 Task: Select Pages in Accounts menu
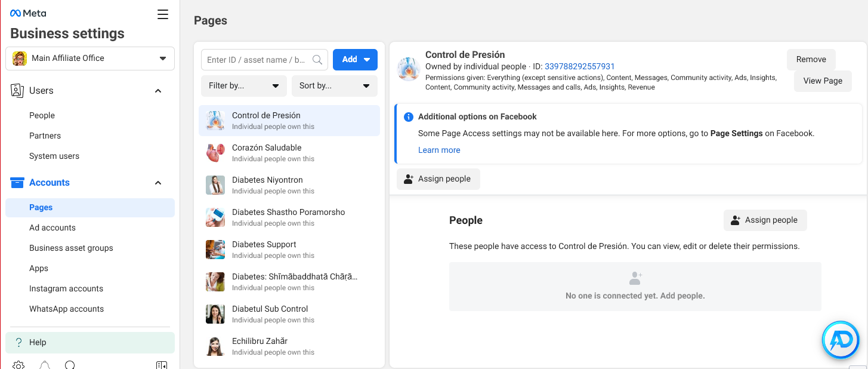click(x=90, y=208)
